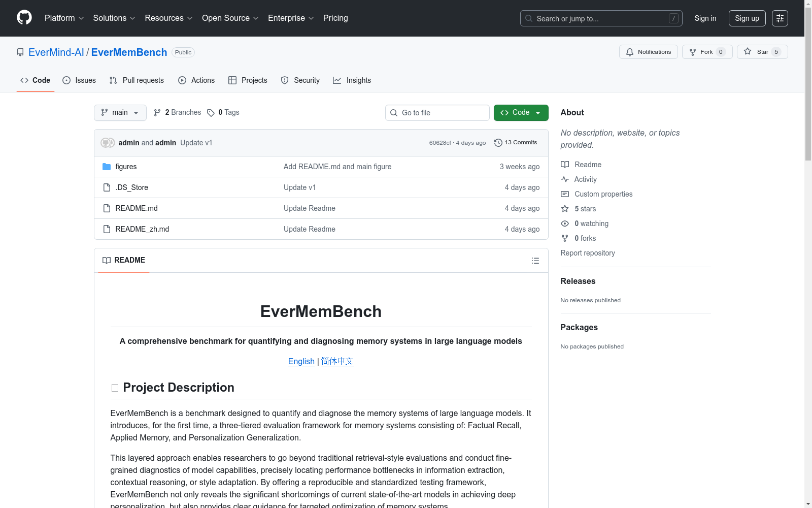Click the fork icon beside 0 forks
Image resolution: width=812 pixels, height=508 pixels.
click(565, 238)
